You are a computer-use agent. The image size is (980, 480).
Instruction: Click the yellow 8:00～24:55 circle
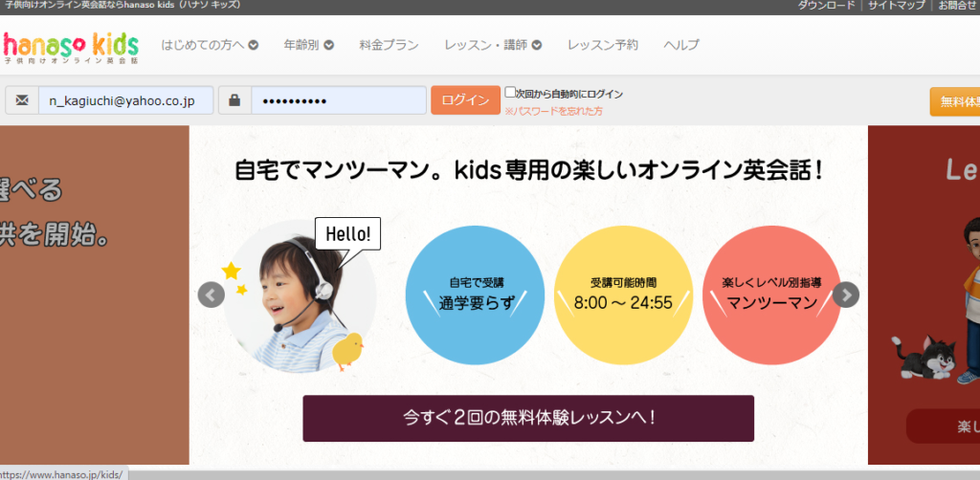(623, 295)
